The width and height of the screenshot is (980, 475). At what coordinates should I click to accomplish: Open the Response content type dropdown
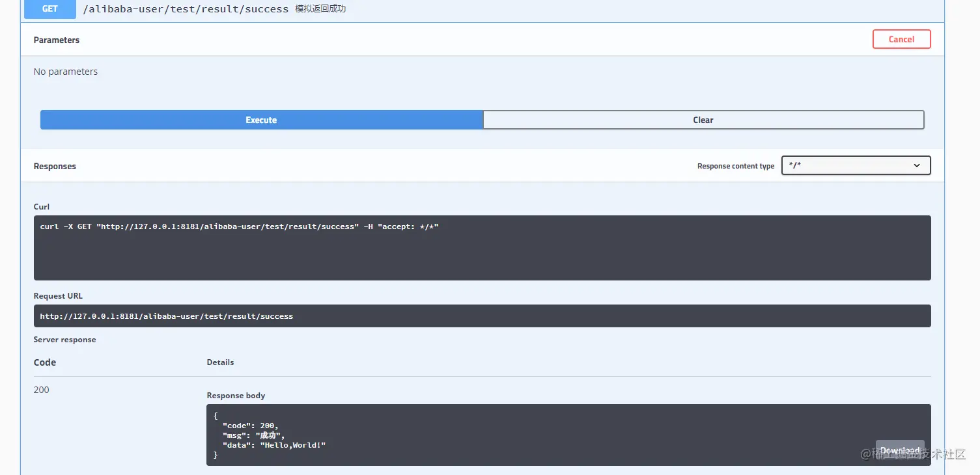pyautogui.click(x=856, y=165)
